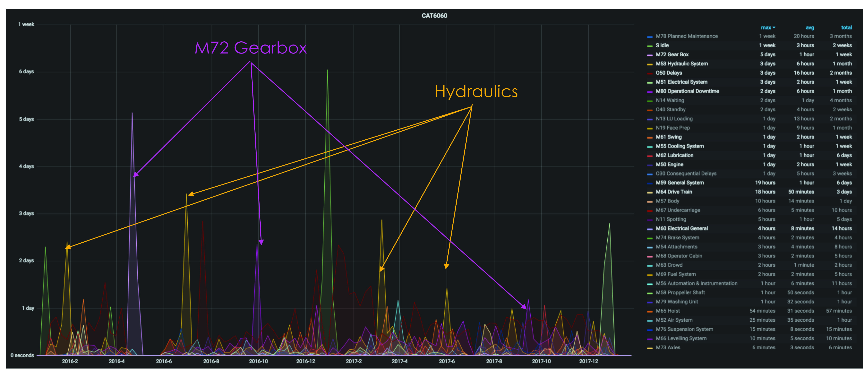Sort legend by total column header
The width and height of the screenshot is (868, 373).
click(846, 28)
